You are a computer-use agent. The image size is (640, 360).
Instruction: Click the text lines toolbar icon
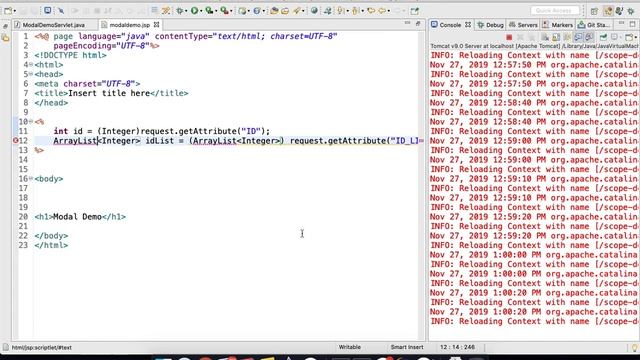point(154,10)
